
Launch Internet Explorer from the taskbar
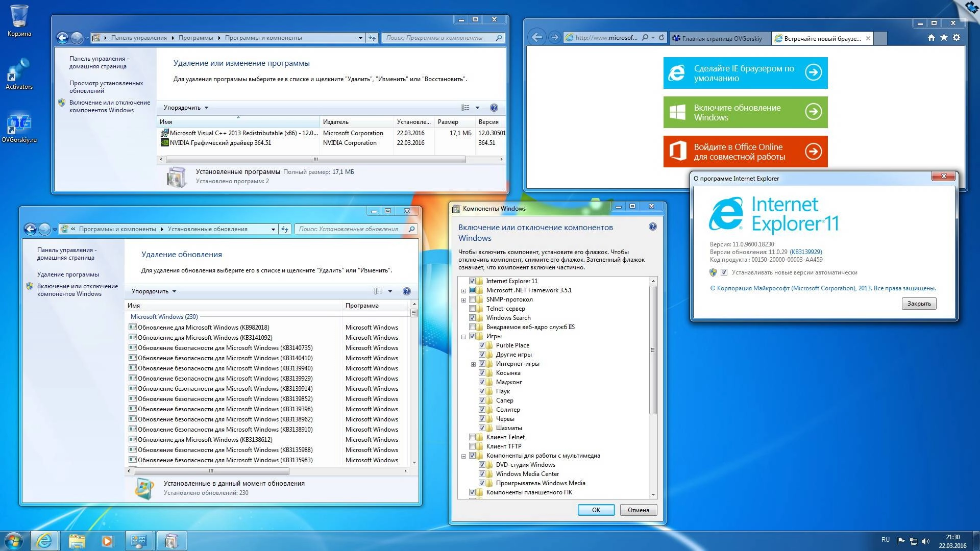[44, 540]
